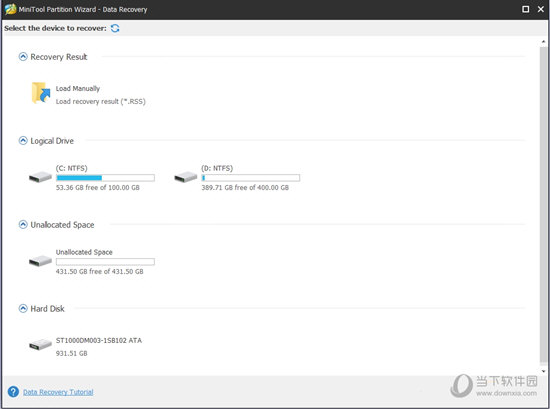
Task: Collapse the Recovery Result section
Action: point(23,56)
